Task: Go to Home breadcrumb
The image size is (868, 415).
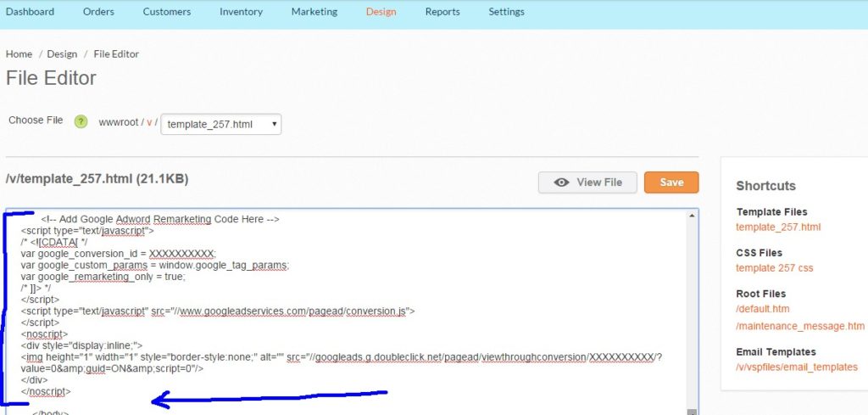Action: coord(19,53)
